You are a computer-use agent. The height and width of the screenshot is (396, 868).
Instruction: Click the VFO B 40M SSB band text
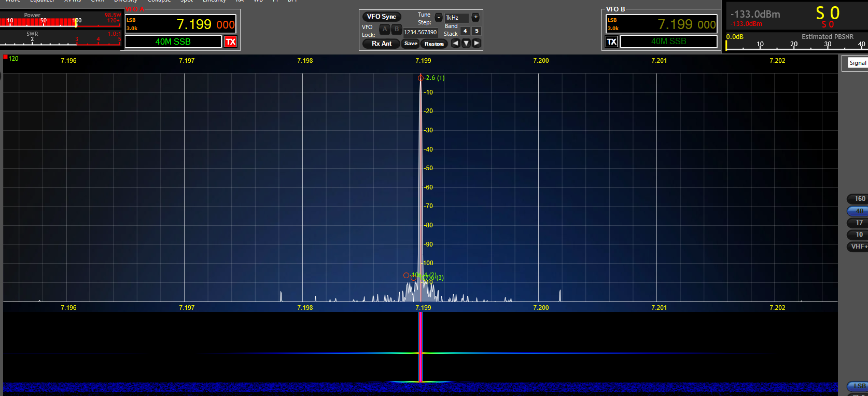(669, 41)
